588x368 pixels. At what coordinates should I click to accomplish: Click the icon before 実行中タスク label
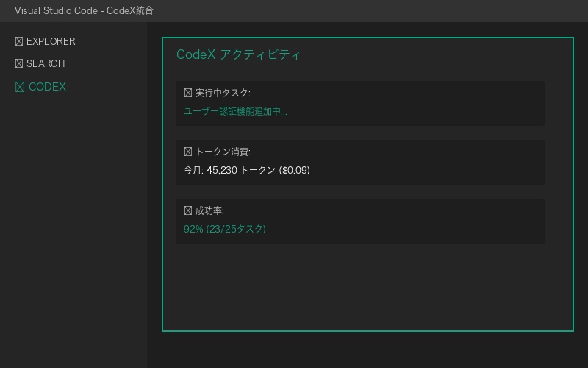tap(188, 93)
